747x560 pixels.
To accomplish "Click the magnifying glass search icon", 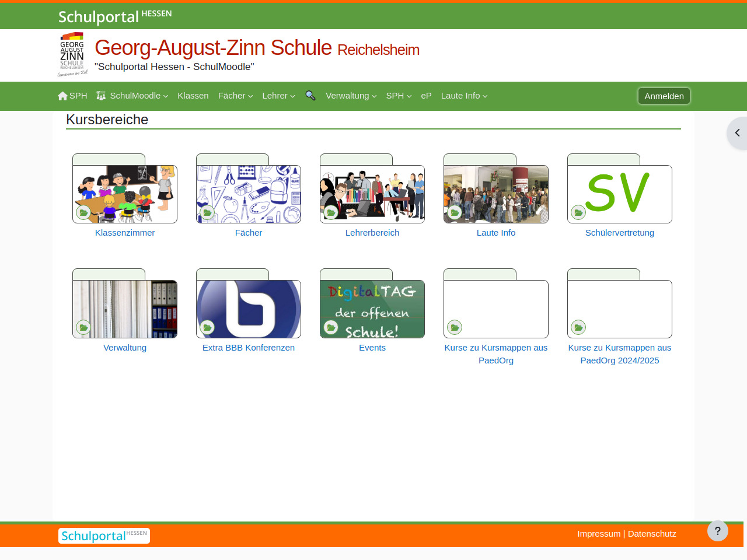I will (310, 96).
